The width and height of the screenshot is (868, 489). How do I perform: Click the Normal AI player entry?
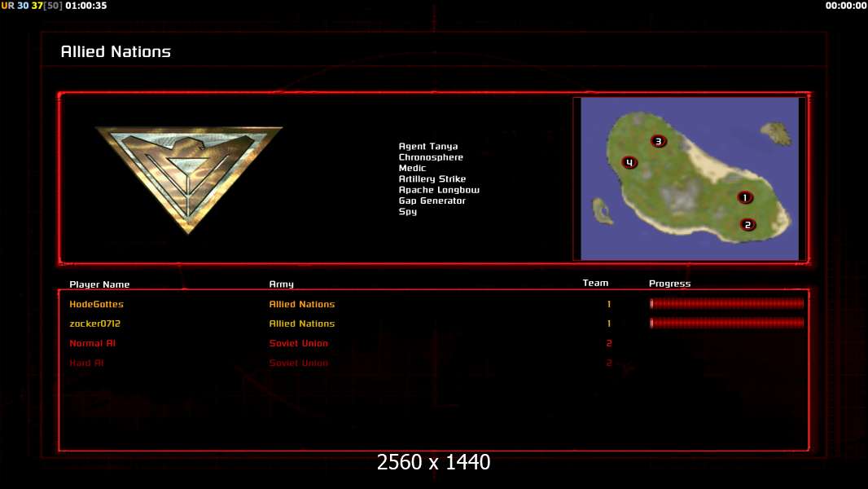click(x=93, y=343)
